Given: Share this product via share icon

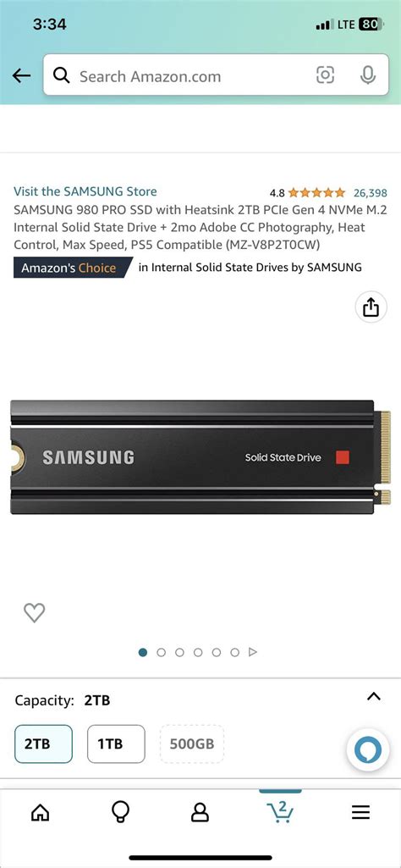Looking at the screenshot, I should coord(371,307).
